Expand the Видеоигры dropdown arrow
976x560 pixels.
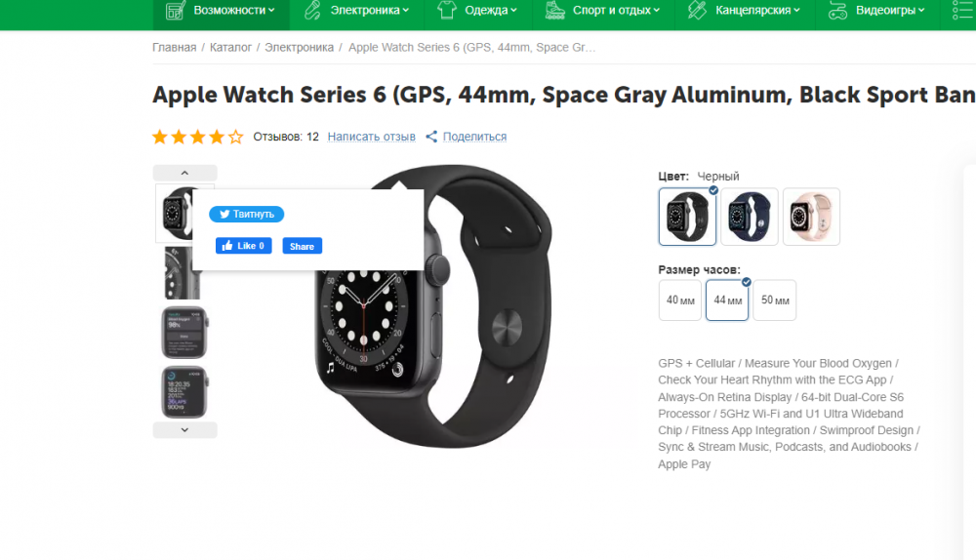922,10
